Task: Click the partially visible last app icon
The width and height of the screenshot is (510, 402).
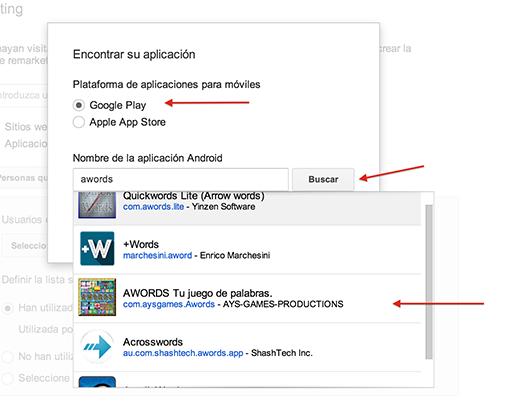Action: 97,382
